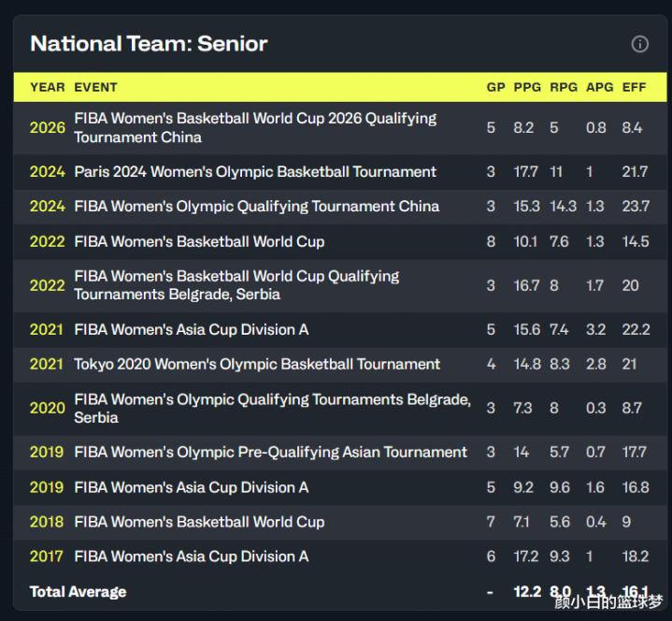Click the Total Average row label

coord(78,592)
